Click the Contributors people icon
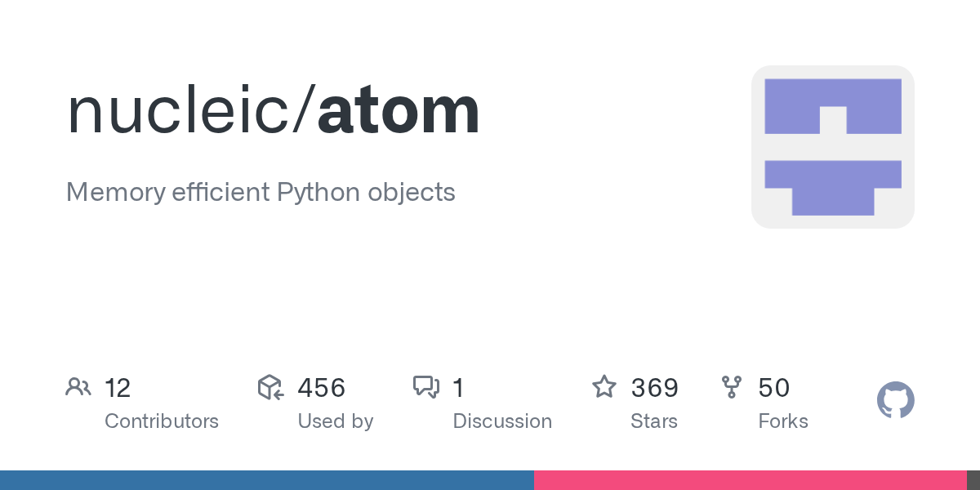This screenshot has height=490, width=980. (x=78, y=387)
